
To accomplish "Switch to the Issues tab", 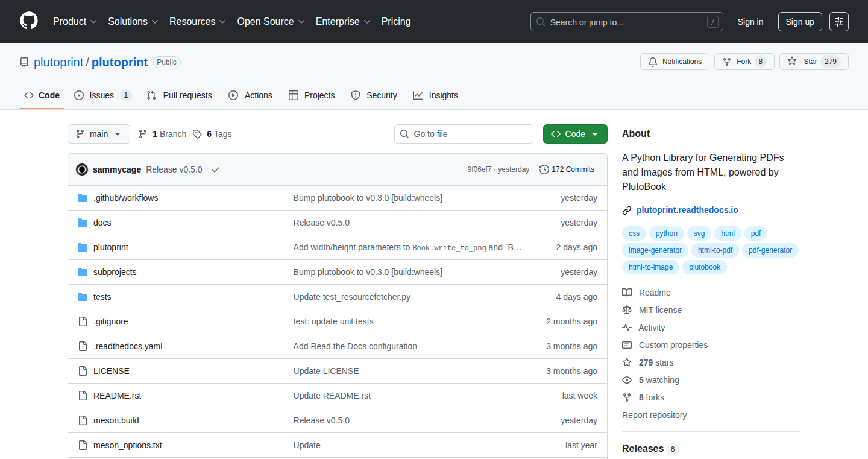I will click(x=102, y=95).
